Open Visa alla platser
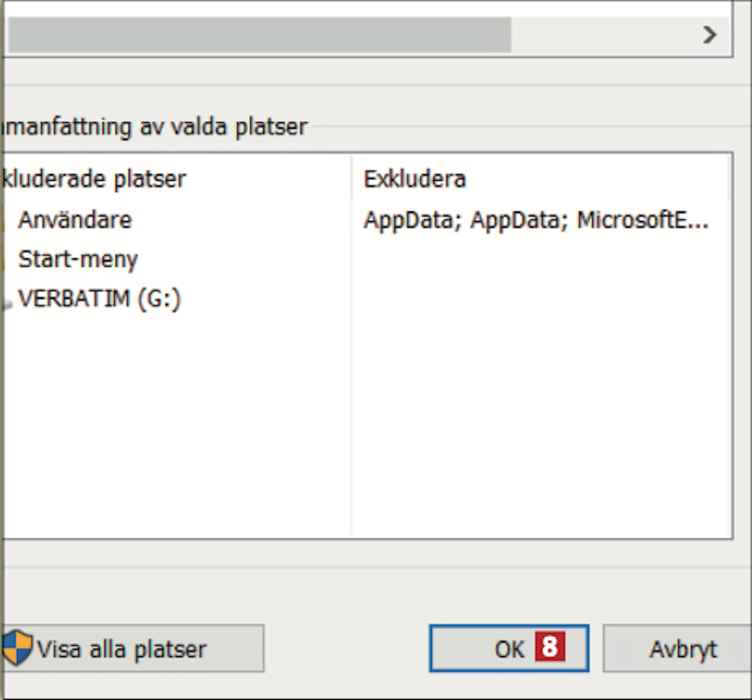The width and height of the screenshot is (752, 700). click(x=132, y=648)
